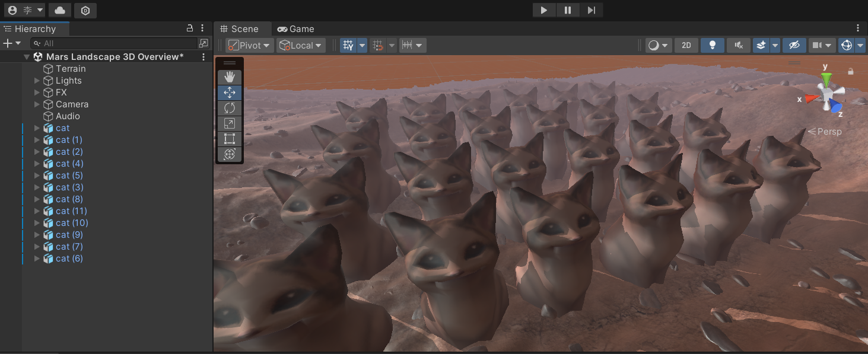Toggle scene lighting bulb icon
The image size is (868, 354).
coord(713,45)
